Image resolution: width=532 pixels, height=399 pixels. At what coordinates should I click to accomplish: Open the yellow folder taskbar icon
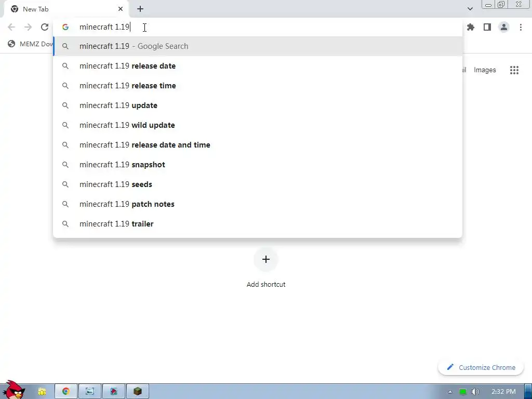[42, 392]
